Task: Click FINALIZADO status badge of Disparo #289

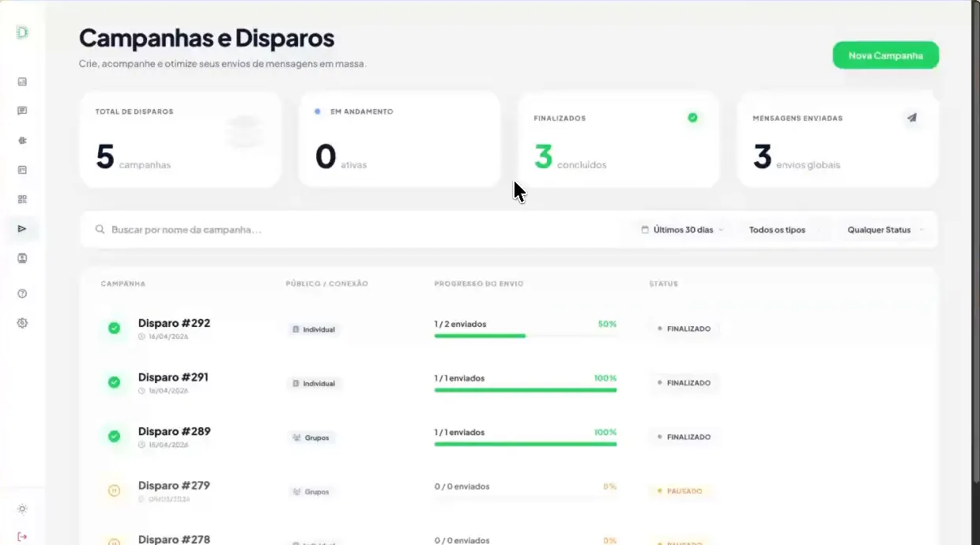Action: pyautogui.click(x=684, y=437)
